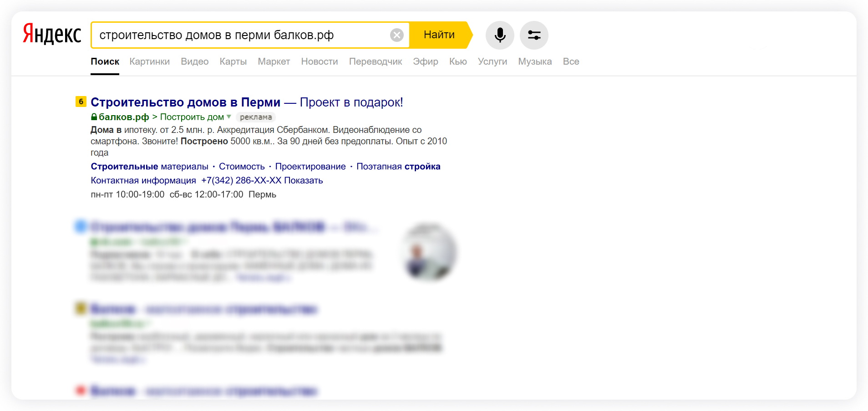This screenshot has width=868, height=411.
Task: Open the Карты tab
Action: pos(233,61)
